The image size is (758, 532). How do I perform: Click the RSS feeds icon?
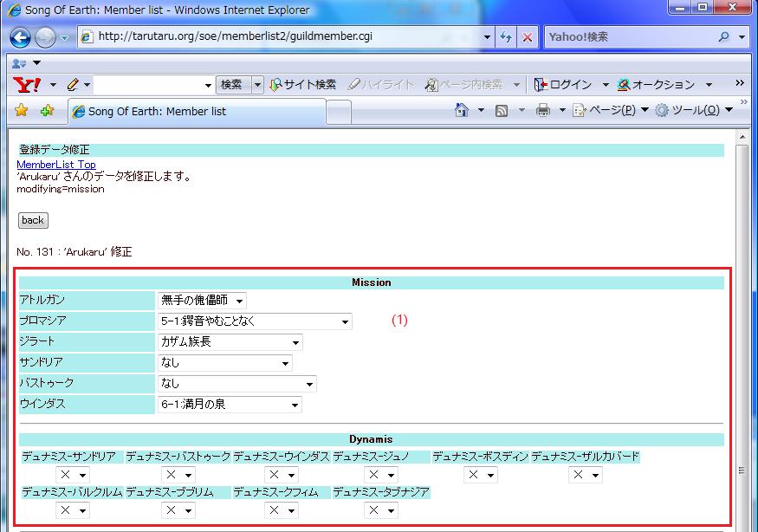[502, 110]
